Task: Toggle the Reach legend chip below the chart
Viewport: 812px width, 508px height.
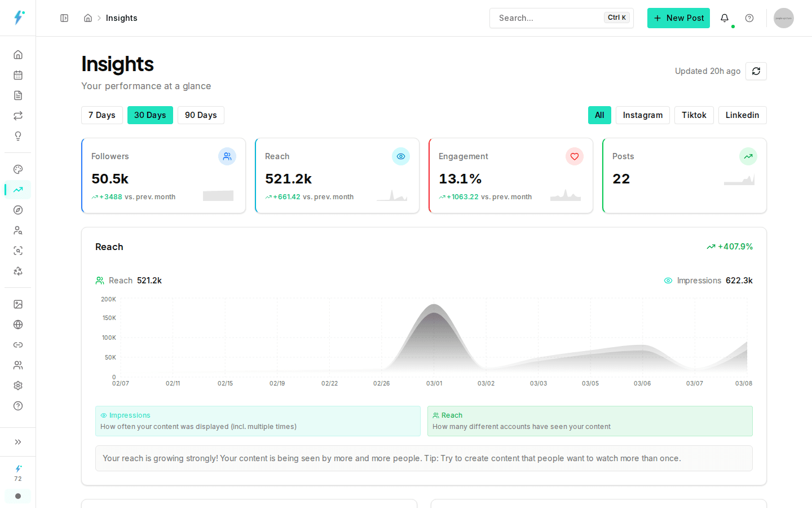Action: coord(590,421)
